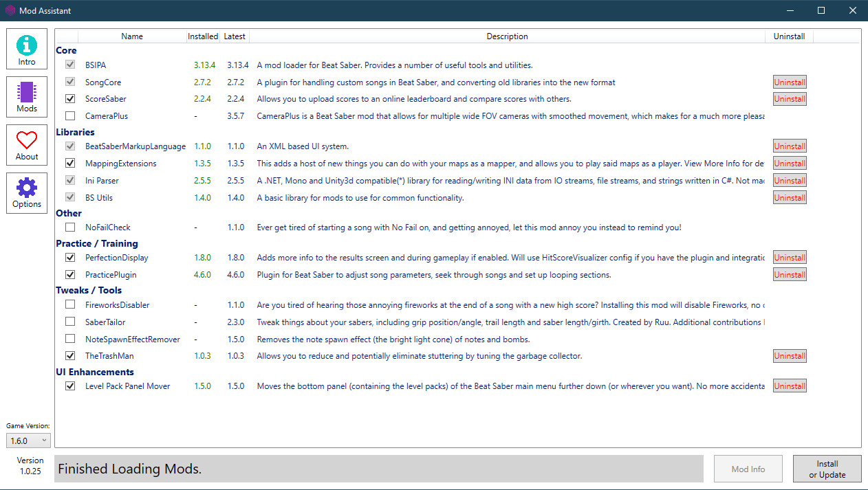
Task: Open the Game Version 1.6.0 dropdown
Action: [x=28, y=441]
